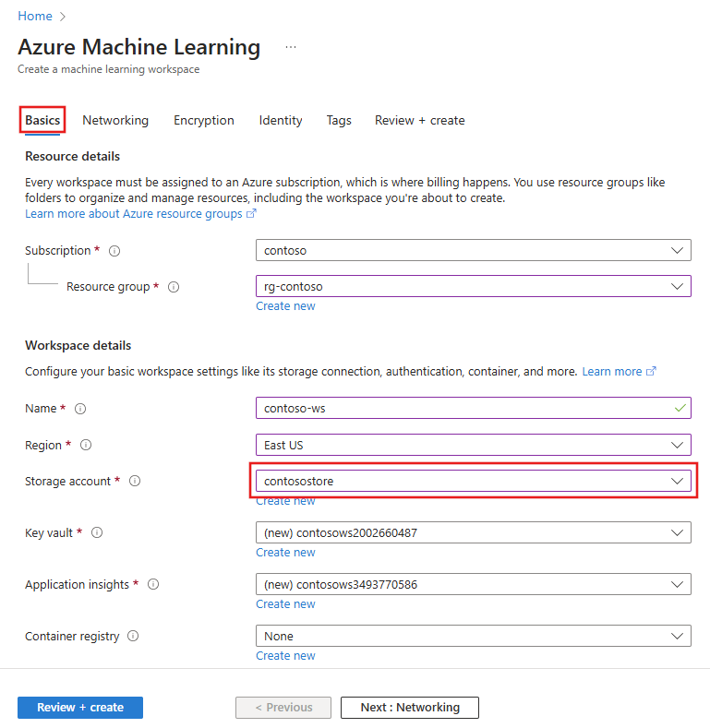Click the Resource details heading
The image size is (710, 728).
pyautogui.click(x=73, y=157)
